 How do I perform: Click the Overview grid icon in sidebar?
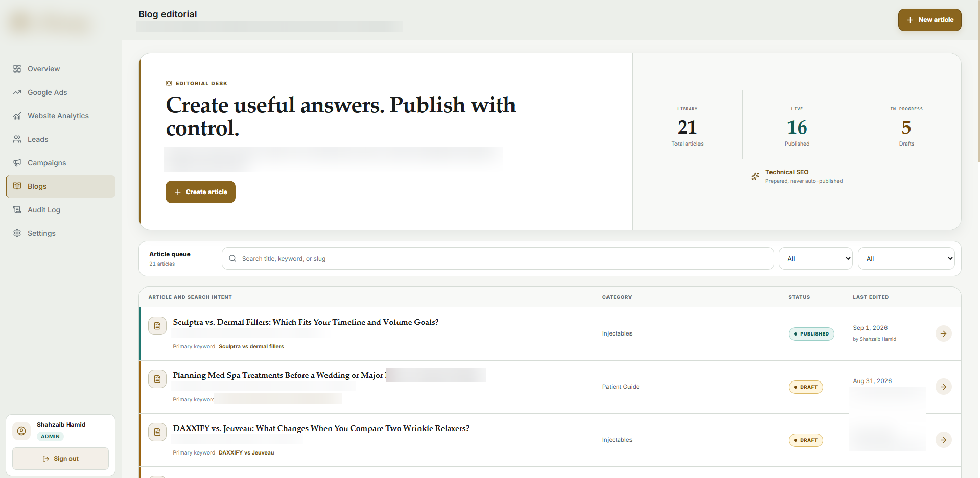17,69
